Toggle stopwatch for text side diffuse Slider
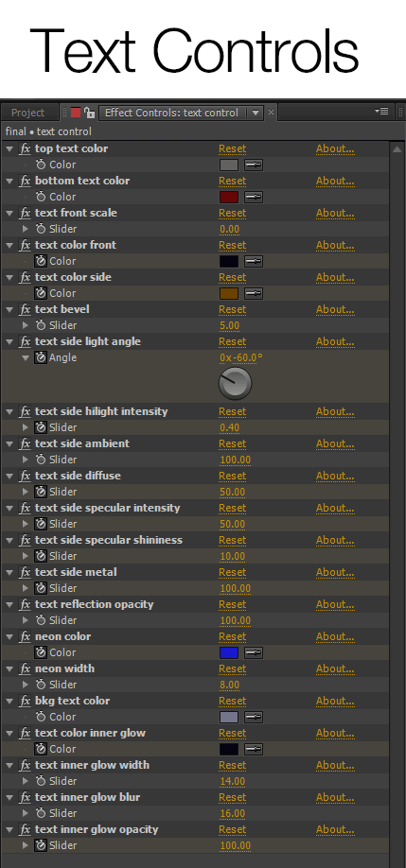 [41, 492]
